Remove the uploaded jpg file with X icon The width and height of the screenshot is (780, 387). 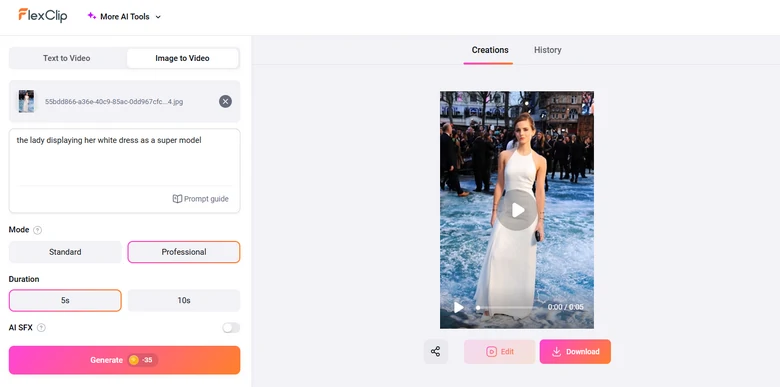225,101
